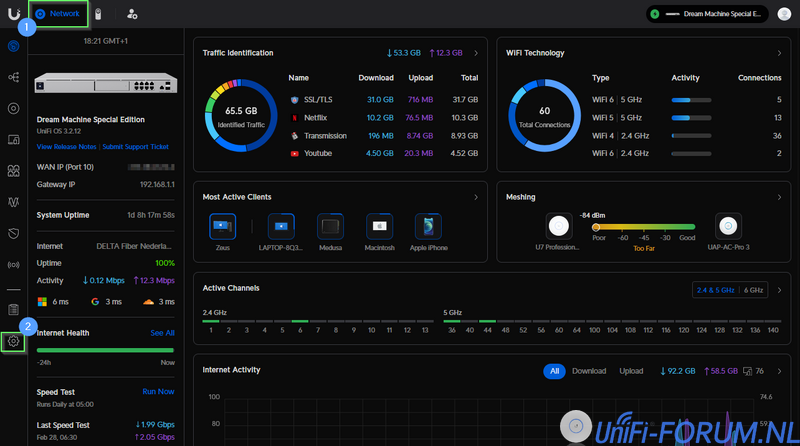This screenshot has width=800, height=446.
Task: Select the 2.4 & 5 GHz channel toggle
Action: (x=717, y=290)
